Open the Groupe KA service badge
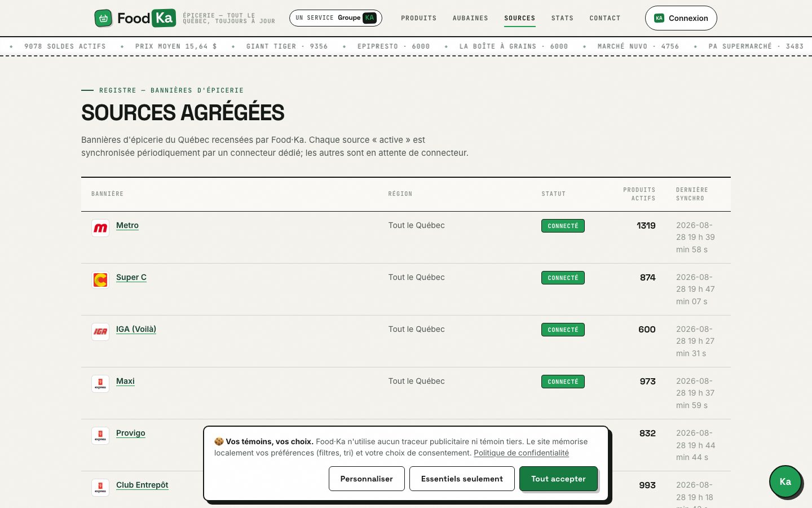The height and width of the screenshot is (508, 812). (336, 18)
